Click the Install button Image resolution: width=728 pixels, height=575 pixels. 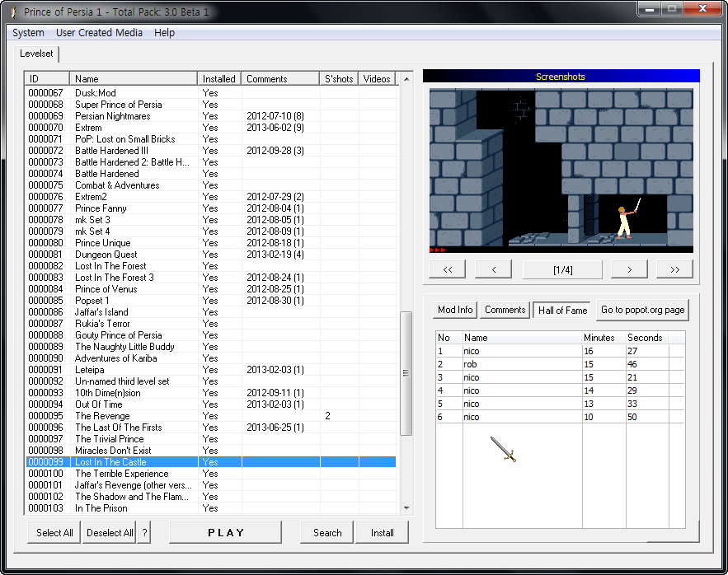[x=382, y=532]
